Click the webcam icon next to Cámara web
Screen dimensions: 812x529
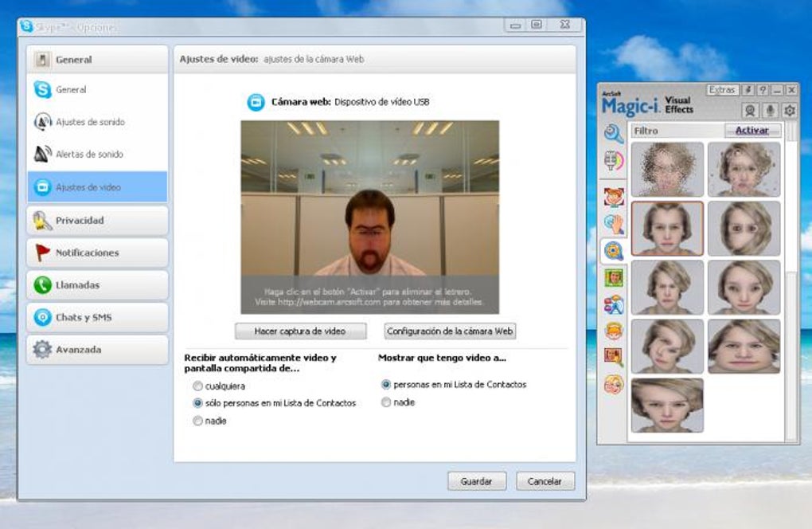256,102
